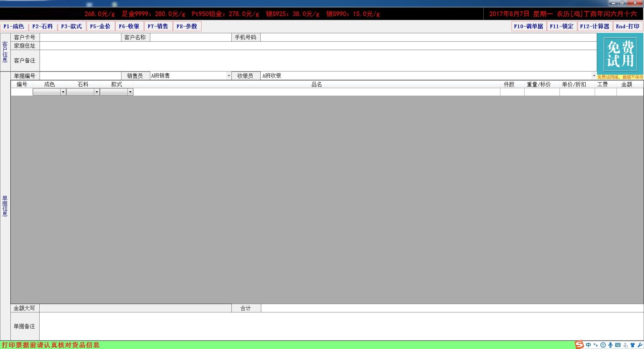Screen dimensions: 644x349
Task: Open Sogou toolbox wrench icon
Action: coord(640,345)
